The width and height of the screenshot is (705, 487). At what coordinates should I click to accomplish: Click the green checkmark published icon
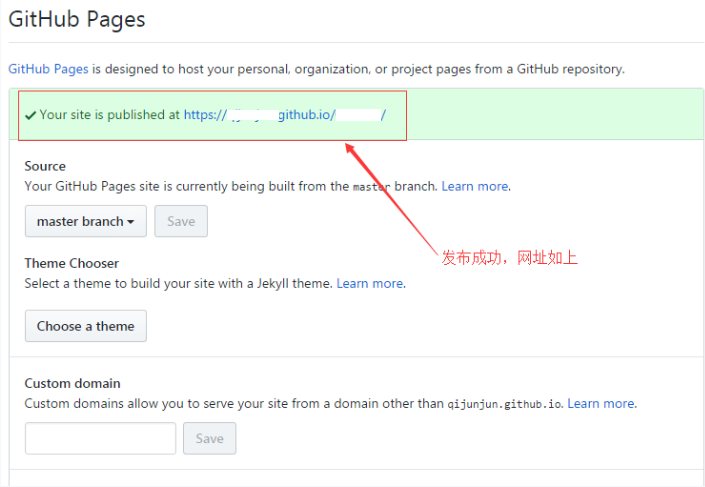pyautogui.click(x=30, y=116)
